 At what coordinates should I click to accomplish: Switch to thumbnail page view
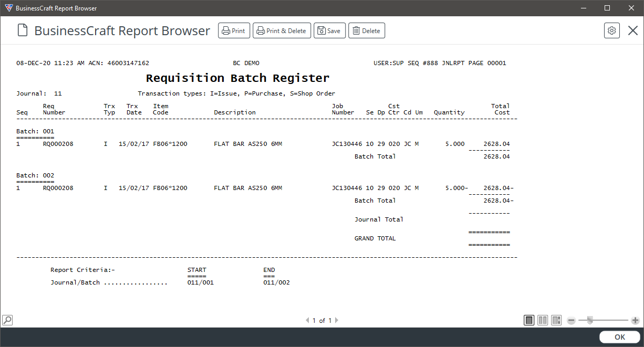point(556,320)
